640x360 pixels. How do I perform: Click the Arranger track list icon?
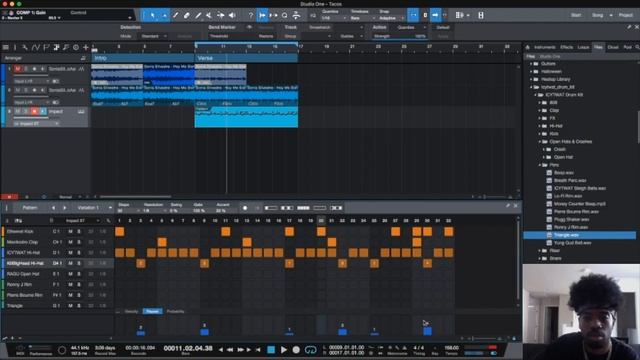(x=83, y=58)
